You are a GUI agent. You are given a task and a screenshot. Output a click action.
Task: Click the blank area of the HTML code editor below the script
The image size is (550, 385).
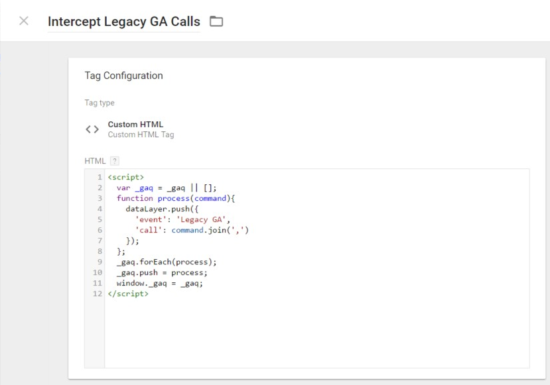coord(316,333)
